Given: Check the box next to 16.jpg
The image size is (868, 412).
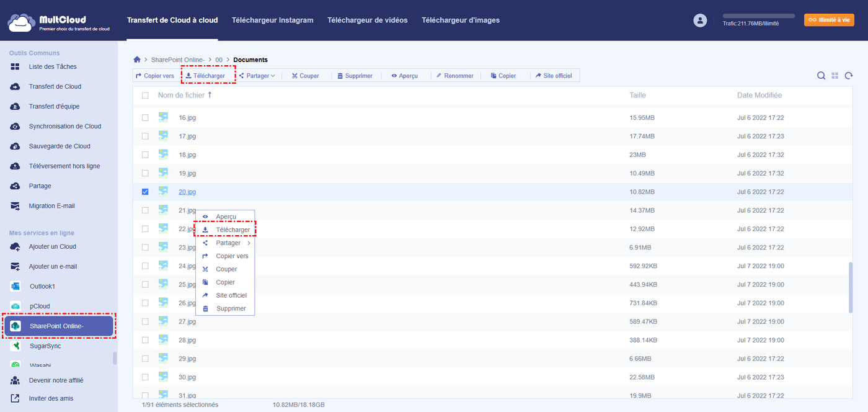Looking at the screenshot, I should [x=145, y=117].
